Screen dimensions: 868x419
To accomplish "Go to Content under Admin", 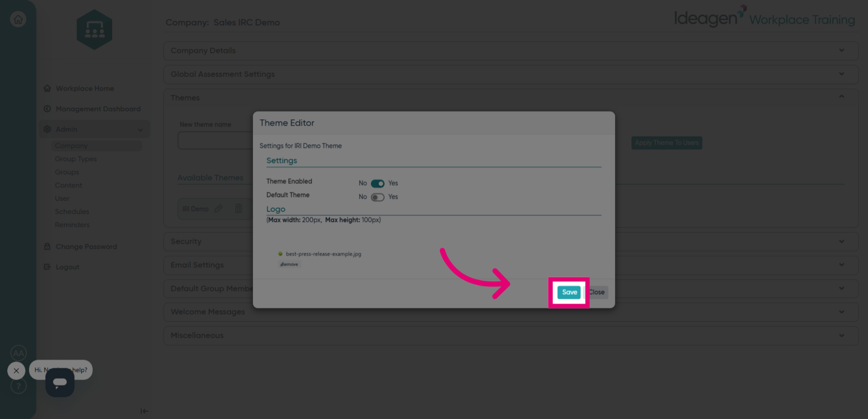I will click(68, 185).
